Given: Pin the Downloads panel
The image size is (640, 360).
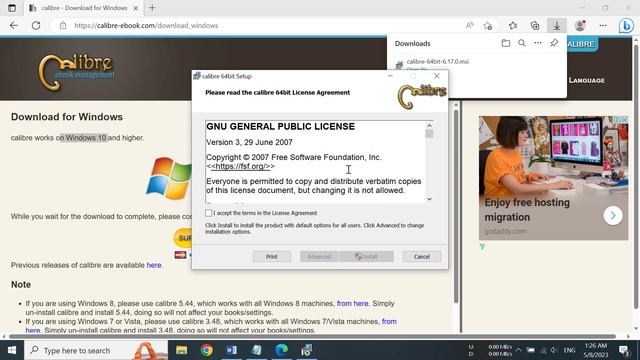Looking at the screenshot, I should pyautogui.click(x=554, y=43).
